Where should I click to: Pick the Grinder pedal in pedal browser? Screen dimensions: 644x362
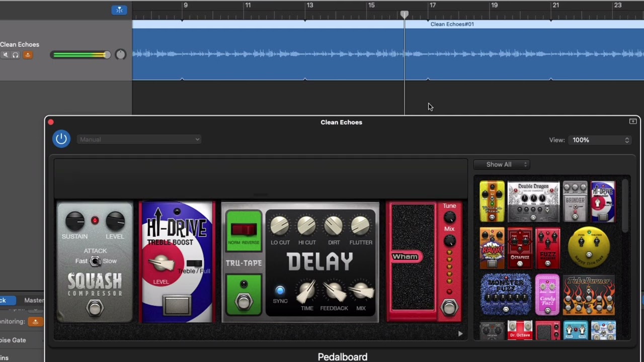pyautogui.click(x=575, y=202)
